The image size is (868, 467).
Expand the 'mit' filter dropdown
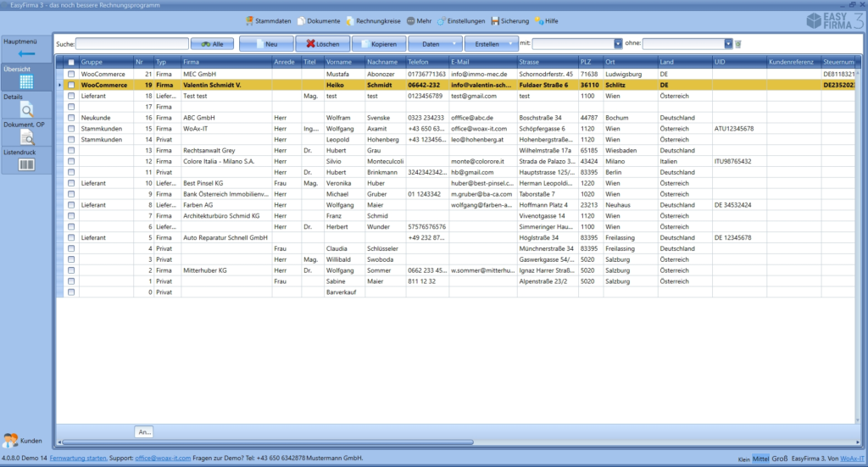618,43
